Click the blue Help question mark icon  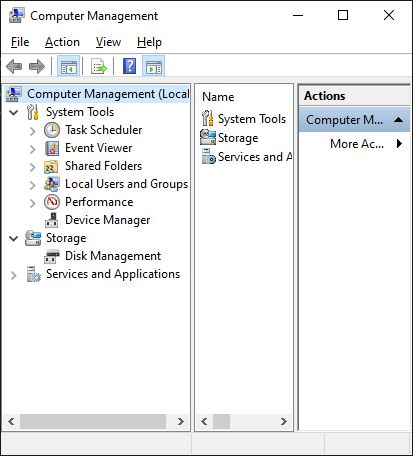point(129,66)
